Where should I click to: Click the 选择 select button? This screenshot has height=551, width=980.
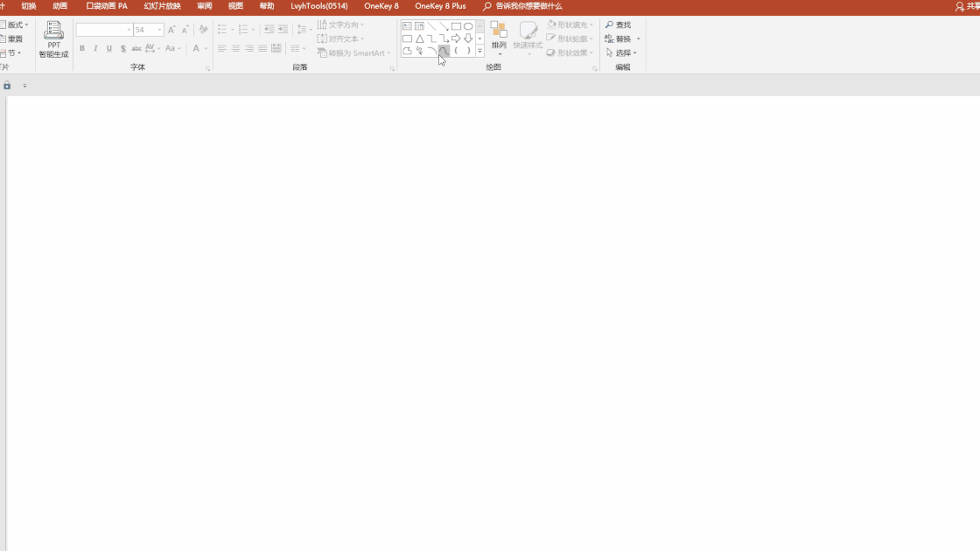click(621, 53)
